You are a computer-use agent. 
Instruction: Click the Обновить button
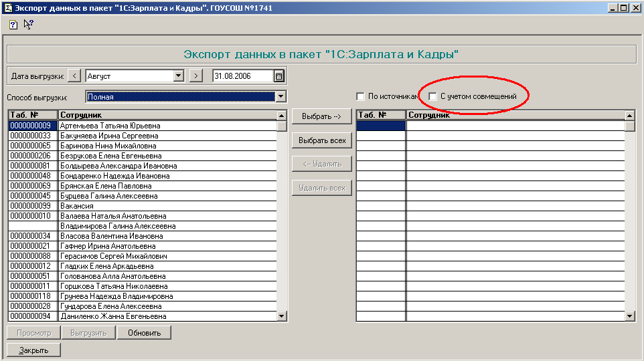[x=144, y=333]
